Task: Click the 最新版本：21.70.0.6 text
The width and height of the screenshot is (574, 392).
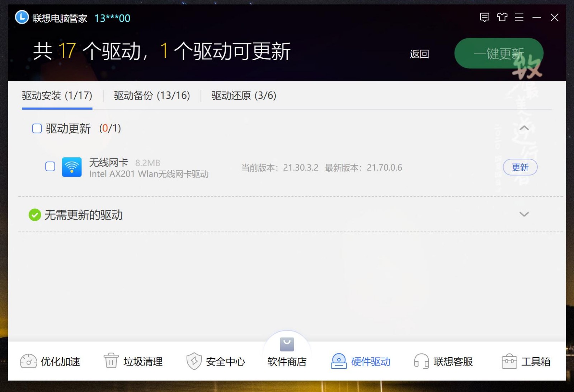Action: click(363, 167)
